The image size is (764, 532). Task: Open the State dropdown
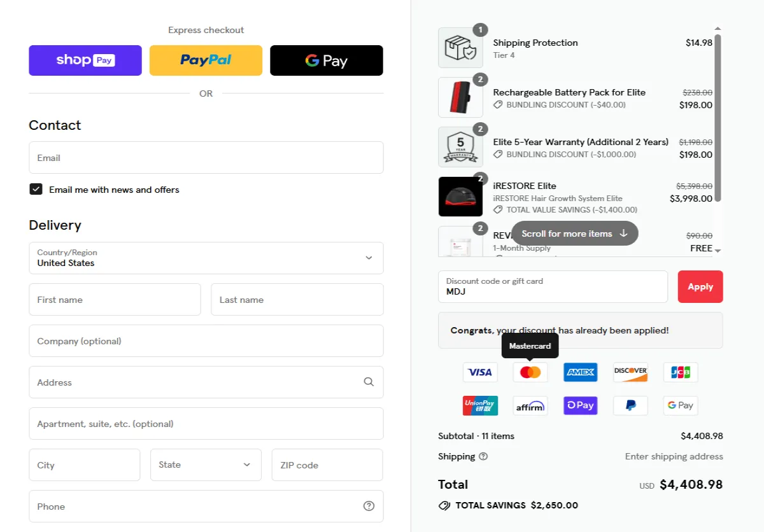pos(206,465)
